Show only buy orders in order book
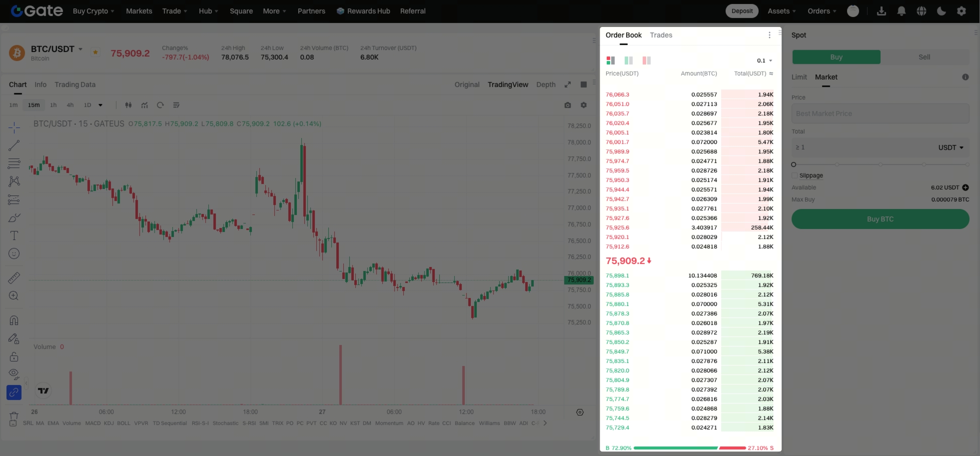 [629, 60]
